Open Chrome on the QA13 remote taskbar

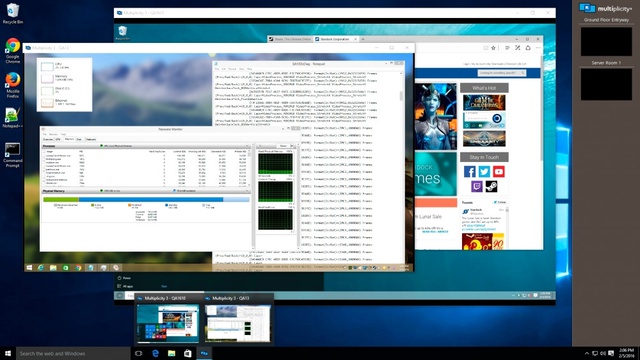[x=78, y=268]
